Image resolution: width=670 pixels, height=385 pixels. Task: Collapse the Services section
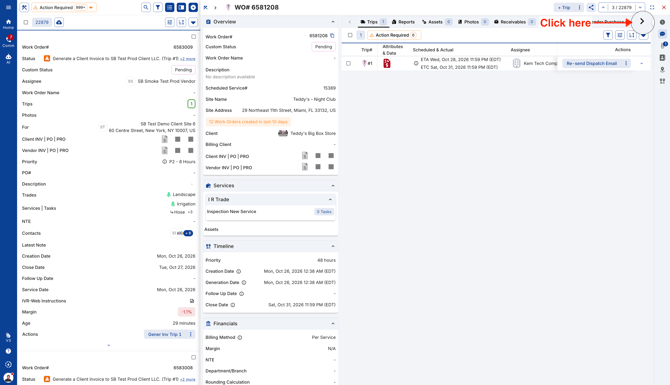coord(333,185)
